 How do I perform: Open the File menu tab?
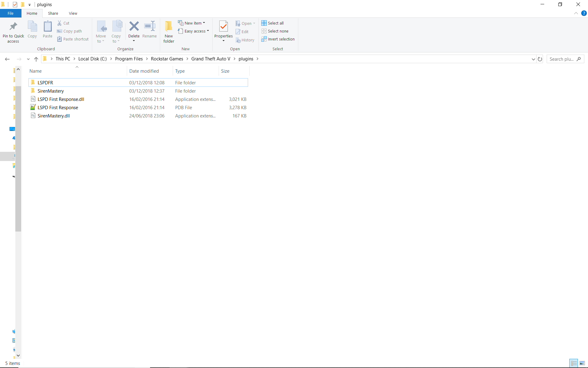pos(10,13)
